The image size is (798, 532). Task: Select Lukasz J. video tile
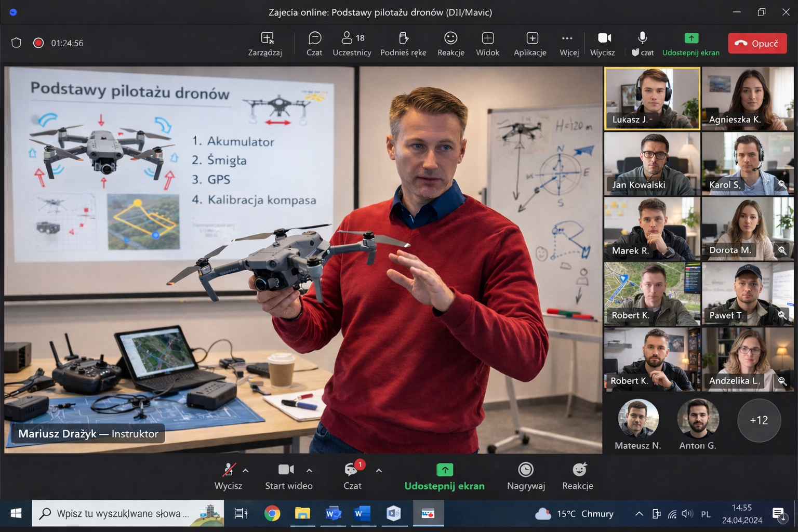point(652,98)
